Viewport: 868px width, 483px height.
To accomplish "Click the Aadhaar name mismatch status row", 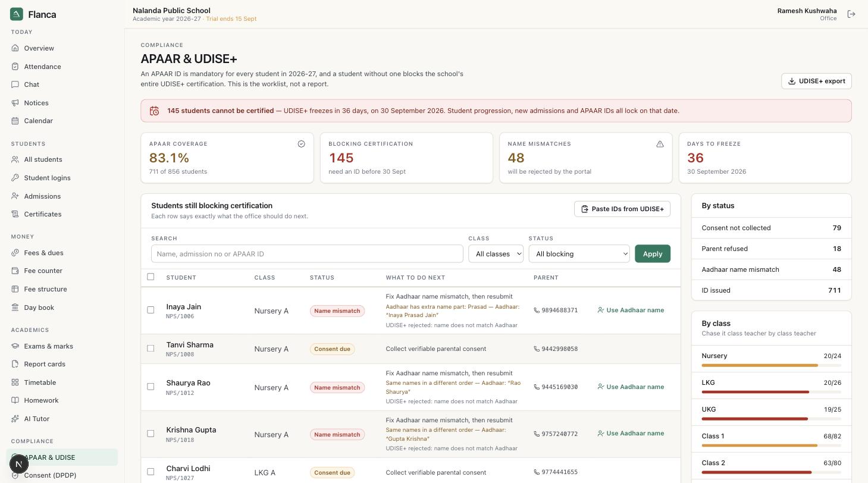I will [771, 269].
